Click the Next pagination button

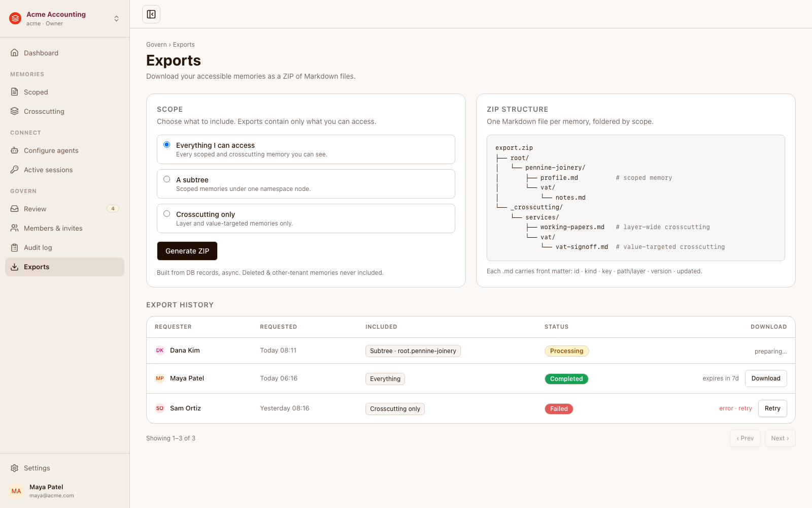click(780, 438)
